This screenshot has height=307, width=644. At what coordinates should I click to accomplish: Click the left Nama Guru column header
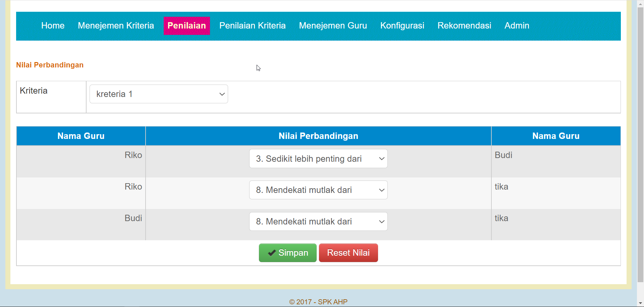click(81, 136)
